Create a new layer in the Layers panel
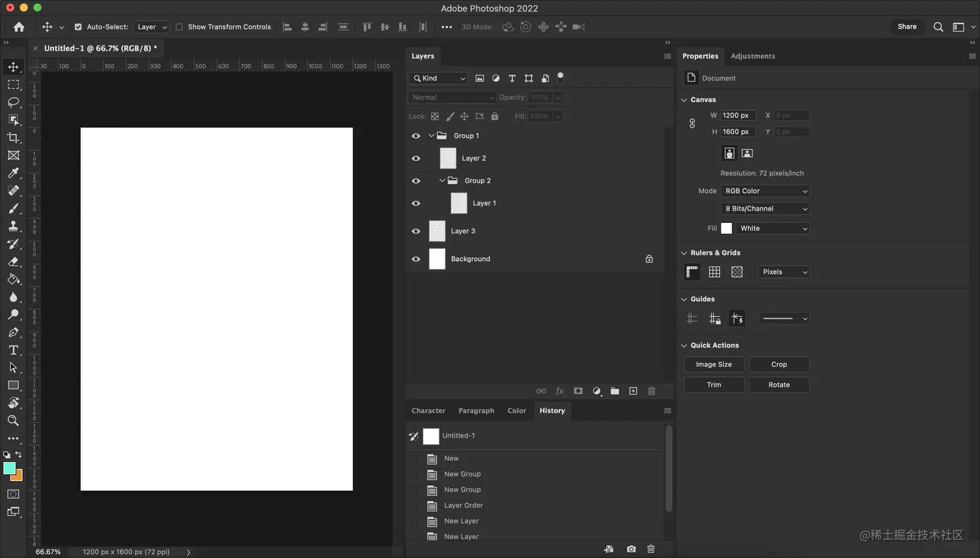This screenshot has width=980, height=558. 633,391
